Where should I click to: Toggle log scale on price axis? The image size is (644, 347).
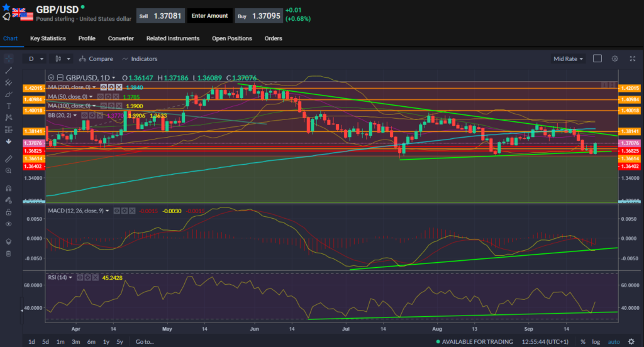point(596,341)
